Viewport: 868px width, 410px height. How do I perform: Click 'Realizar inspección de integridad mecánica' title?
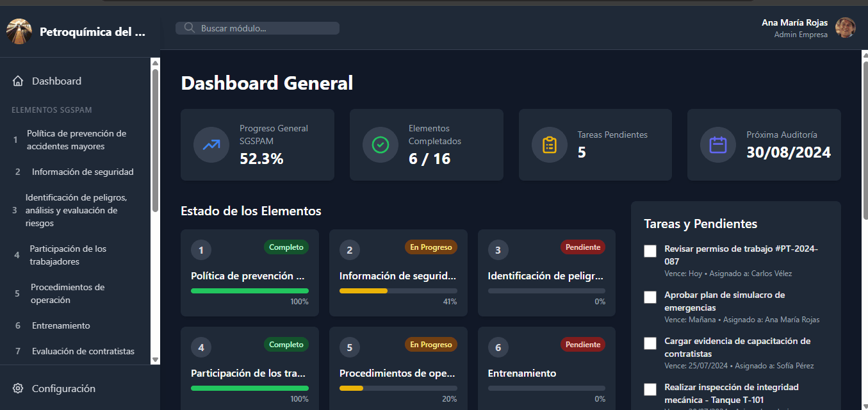(732, 393)
